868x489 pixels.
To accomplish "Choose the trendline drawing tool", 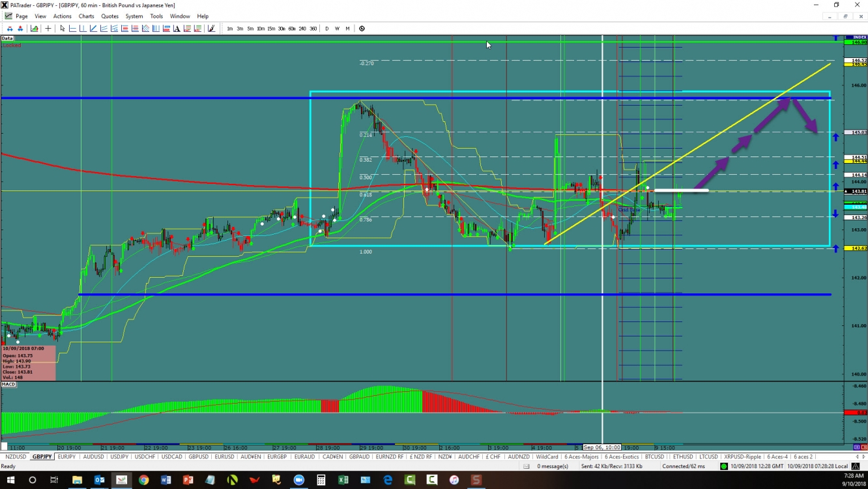I will [94, 29].
